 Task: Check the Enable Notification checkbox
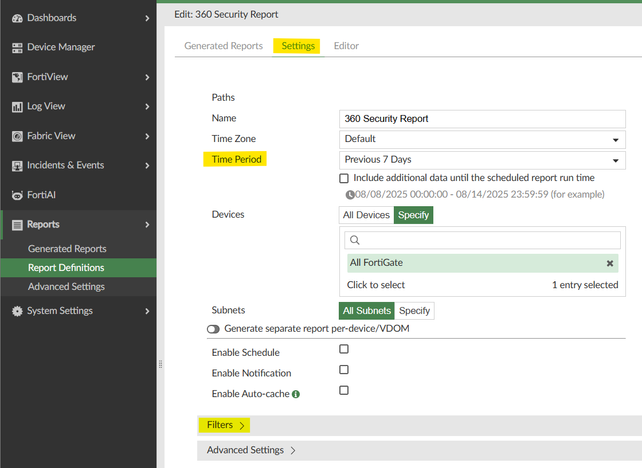[x=344, y=370]
